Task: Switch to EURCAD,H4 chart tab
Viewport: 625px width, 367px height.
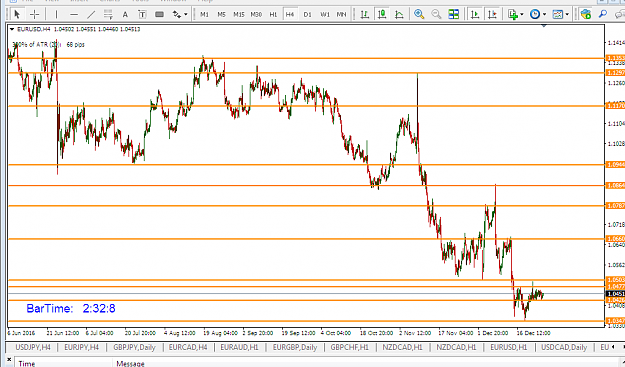Action: [188, 347]
